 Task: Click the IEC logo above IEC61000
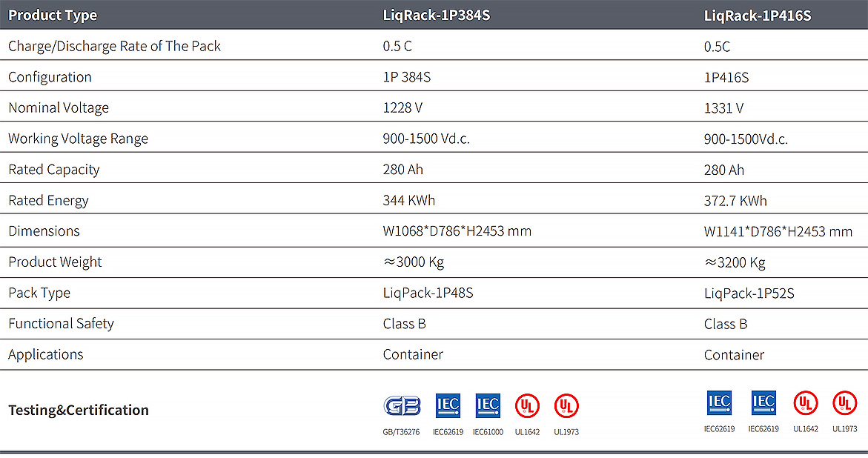click(x=488, y=405)
